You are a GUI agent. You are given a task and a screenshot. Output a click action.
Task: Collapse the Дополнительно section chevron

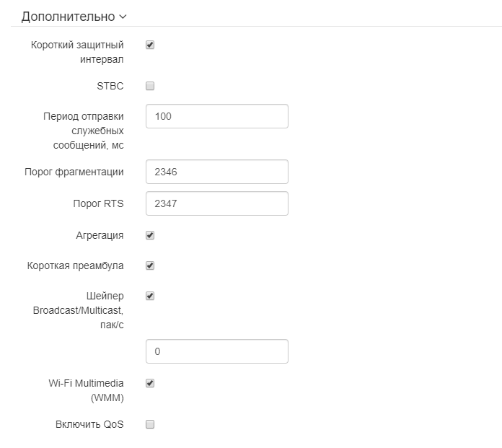coord(122,16)
